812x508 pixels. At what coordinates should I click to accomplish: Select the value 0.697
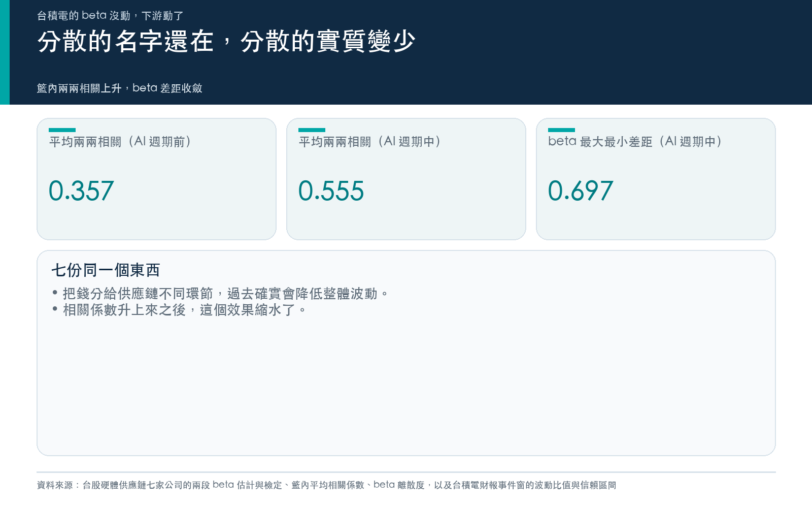click(x=581, y=191)
